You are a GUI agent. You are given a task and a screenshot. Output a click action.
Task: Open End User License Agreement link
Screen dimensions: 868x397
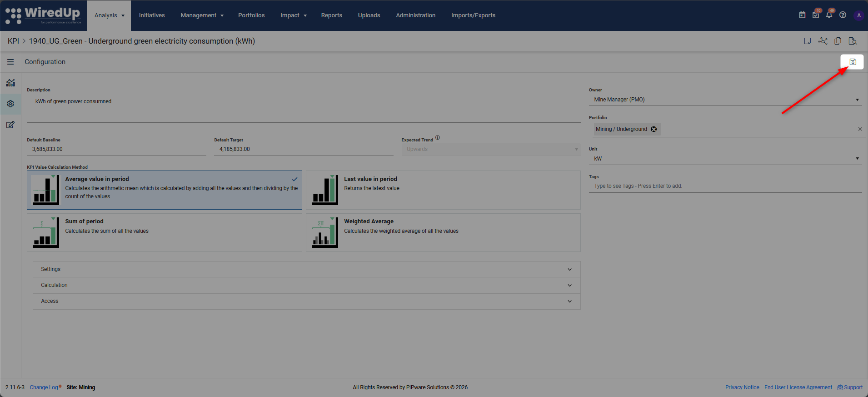(798, 387)
